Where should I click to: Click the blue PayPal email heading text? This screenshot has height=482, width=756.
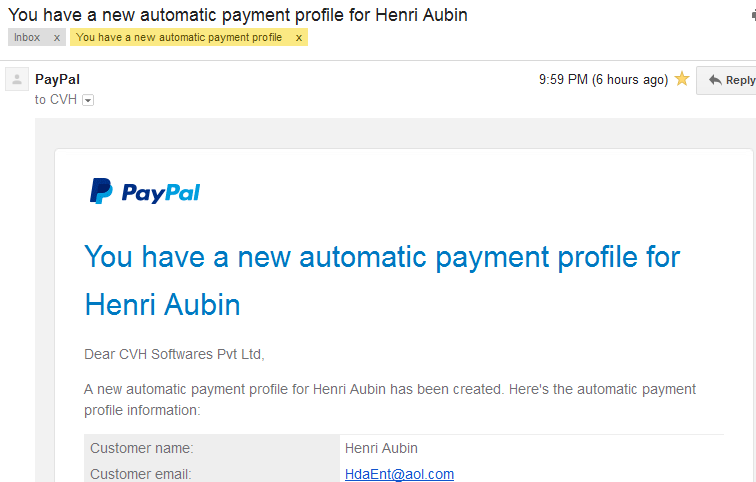point(382,281)
